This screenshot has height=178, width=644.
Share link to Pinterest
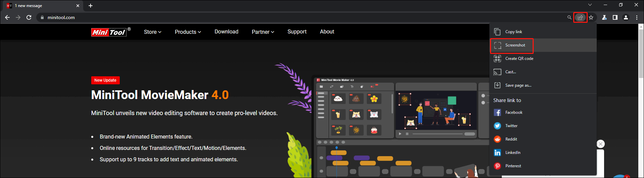[543, 166]
